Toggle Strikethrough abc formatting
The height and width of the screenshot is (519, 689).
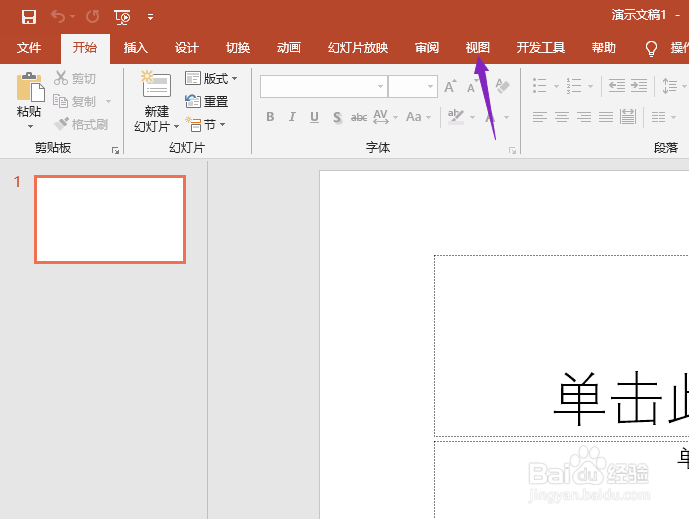pyautogui.click(x=359, y=117)
